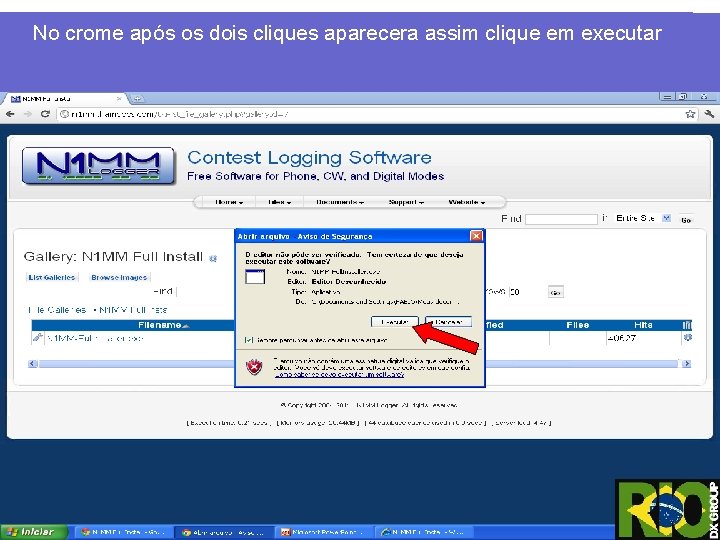Click the Go button beside rows field
The width and height of the screenshot is (720, 540).
(556, 292)
